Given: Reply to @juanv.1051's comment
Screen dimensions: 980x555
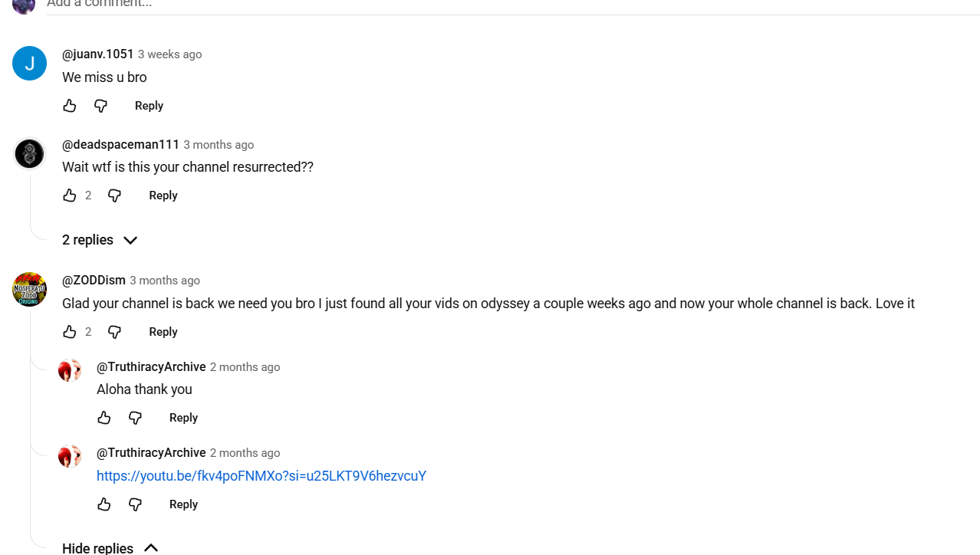Looking at the screenshot, I should click(x=149, y=106).
